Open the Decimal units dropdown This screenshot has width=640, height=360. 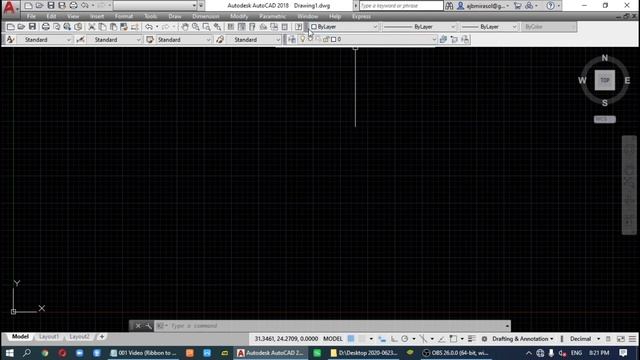[584, 339]
